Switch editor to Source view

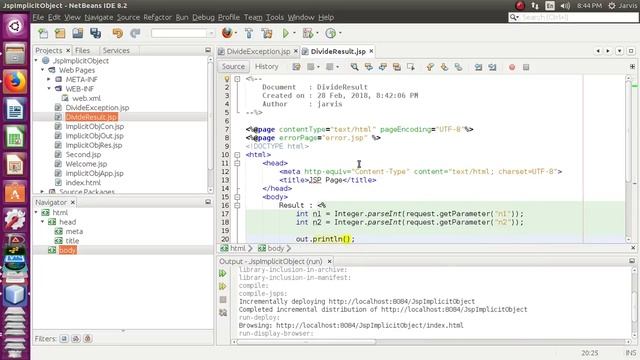tap(233, 67)
